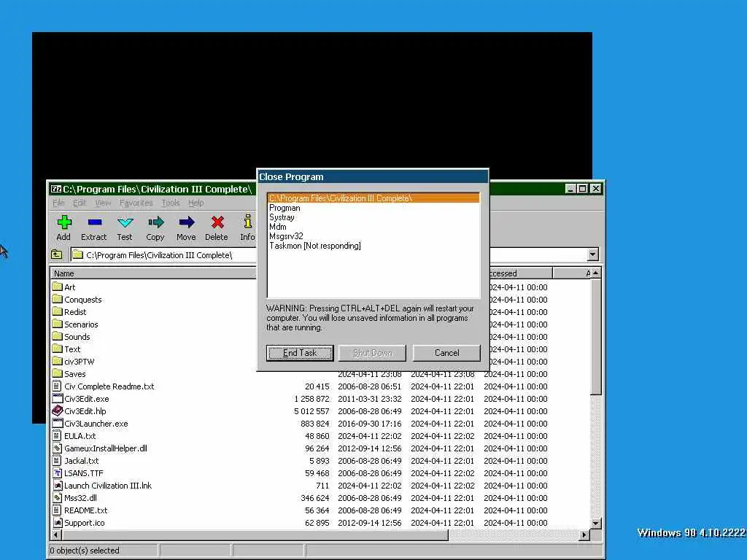Viewport: 747px width, 560px height.
Task: Click the 0 object(s) selected status text
Action: [85, 551]
